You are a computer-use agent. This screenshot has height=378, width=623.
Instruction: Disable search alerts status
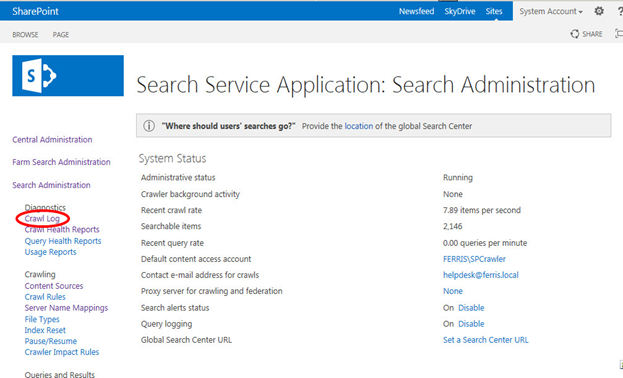click(x=471, y=308)
